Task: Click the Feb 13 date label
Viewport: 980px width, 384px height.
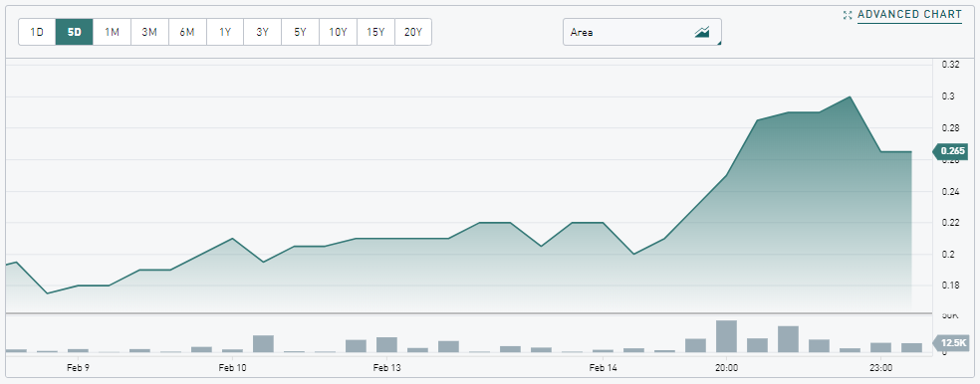Action: (x=386, y=367)
